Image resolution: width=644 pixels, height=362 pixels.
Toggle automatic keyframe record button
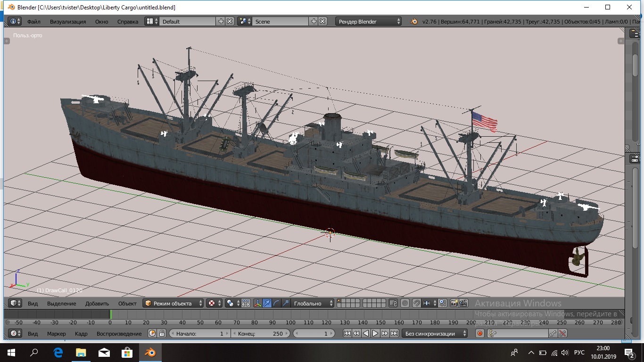pyautogui.click(x=480, y=333)
